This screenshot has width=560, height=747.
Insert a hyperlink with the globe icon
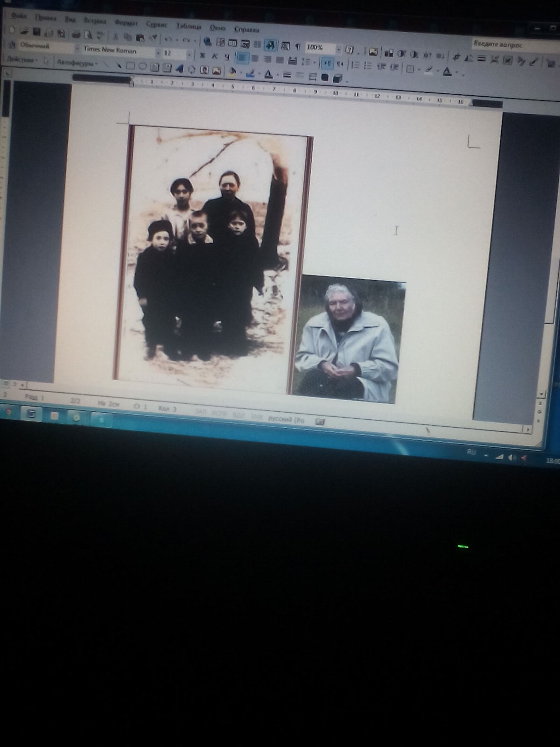pyautogui.click(x=208, y=42)
